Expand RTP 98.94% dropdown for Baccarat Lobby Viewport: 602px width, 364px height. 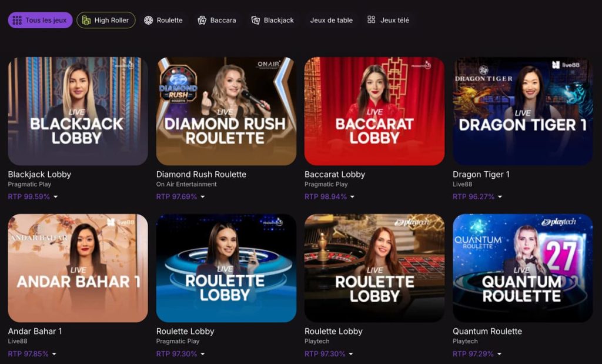[353, 197]
